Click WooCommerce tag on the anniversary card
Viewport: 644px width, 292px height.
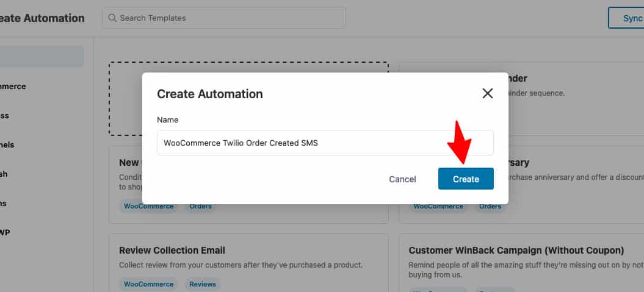[x=438, y=206]
